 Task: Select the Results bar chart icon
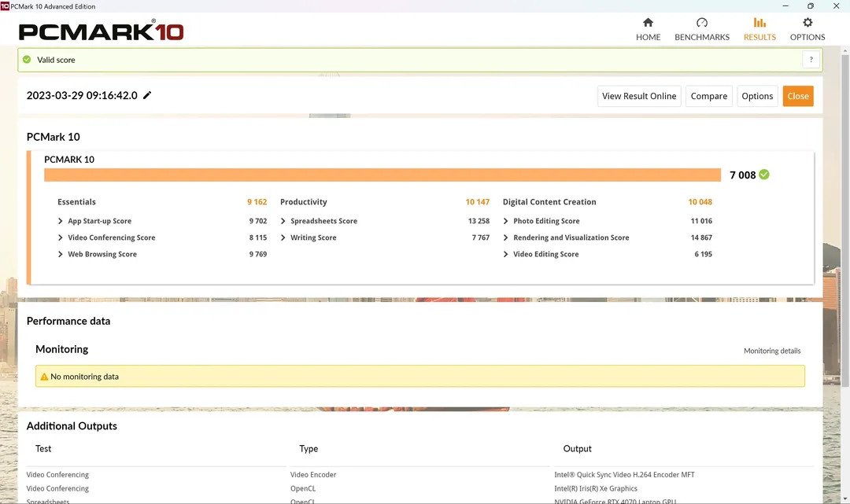click(x=759, y=23)
